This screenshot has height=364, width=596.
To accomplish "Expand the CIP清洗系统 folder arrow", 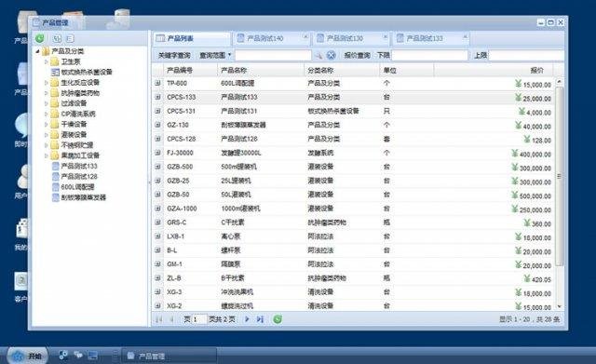I will click(47, 114).
